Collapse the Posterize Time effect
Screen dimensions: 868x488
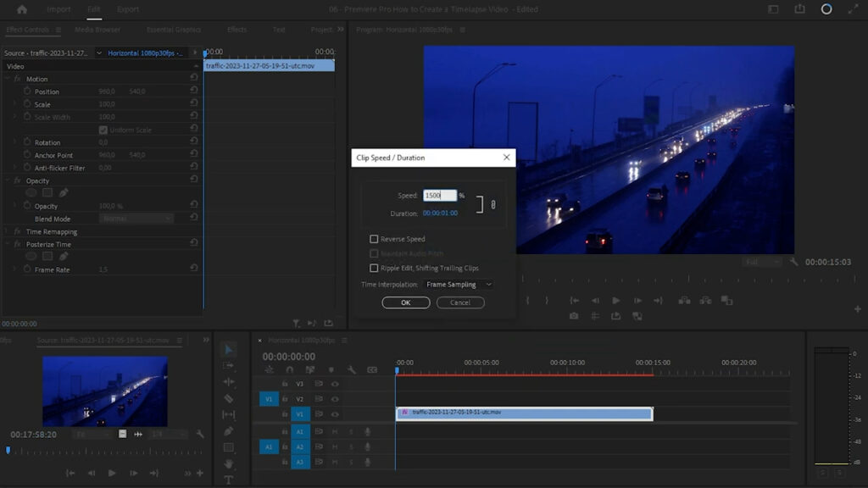coord(8,245)
